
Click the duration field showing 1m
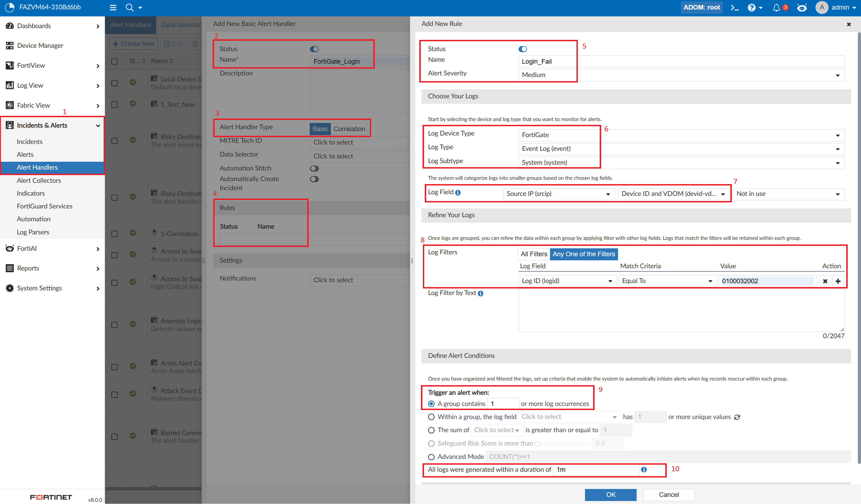pyautogui.click(x=596, y=470)
